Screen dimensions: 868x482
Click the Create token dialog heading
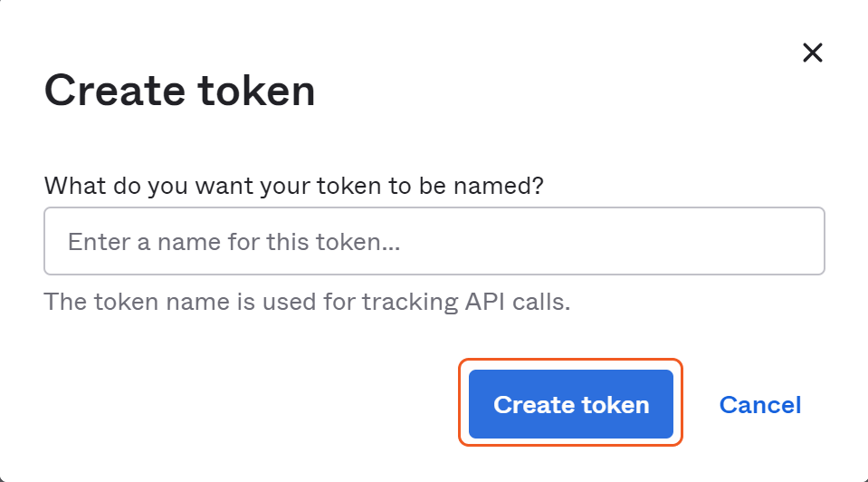click(x=180, y=91)
